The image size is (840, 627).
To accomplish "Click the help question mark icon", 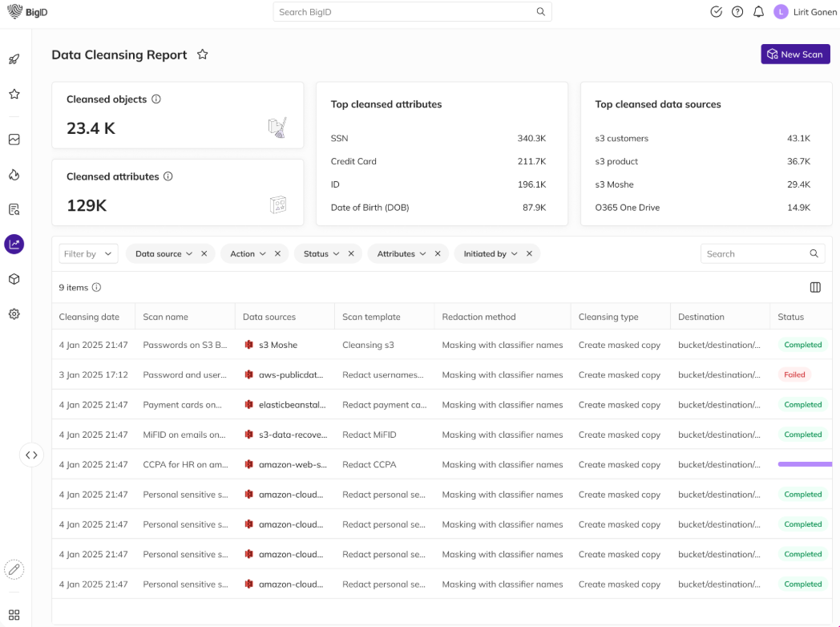I will pyautogui.click(x=737, y=12).
